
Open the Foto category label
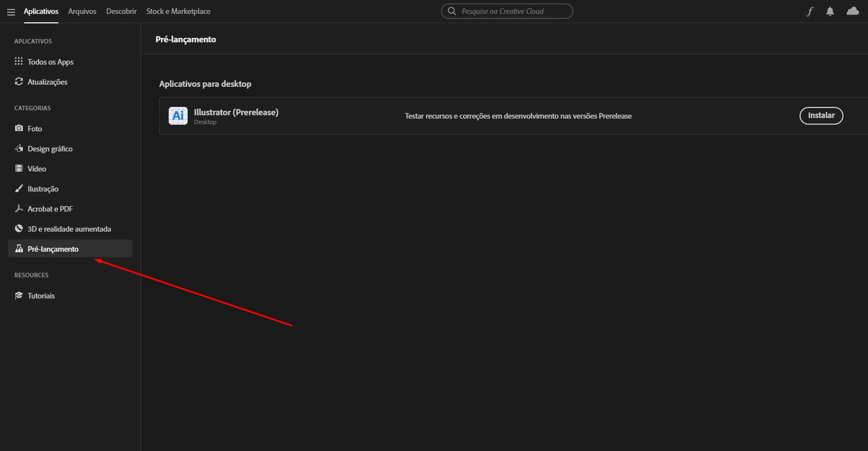[x=35, y=129]
